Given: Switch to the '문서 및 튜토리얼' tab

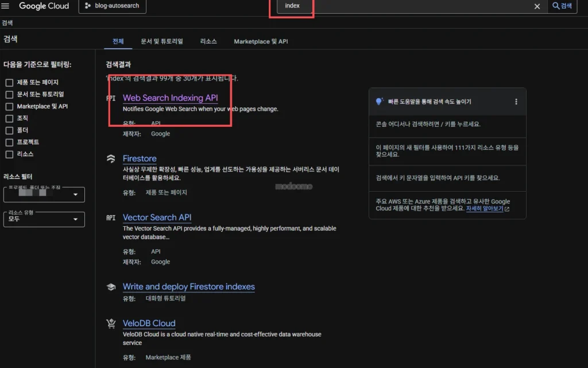Looking at the screenshot, I should click(x=162, y=41).
